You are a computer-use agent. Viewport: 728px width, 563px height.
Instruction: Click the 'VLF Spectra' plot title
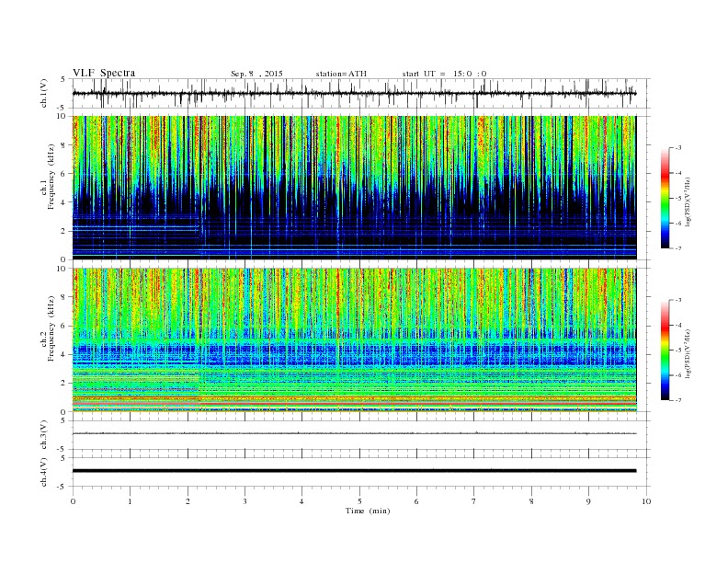click(x=104, y=73)
